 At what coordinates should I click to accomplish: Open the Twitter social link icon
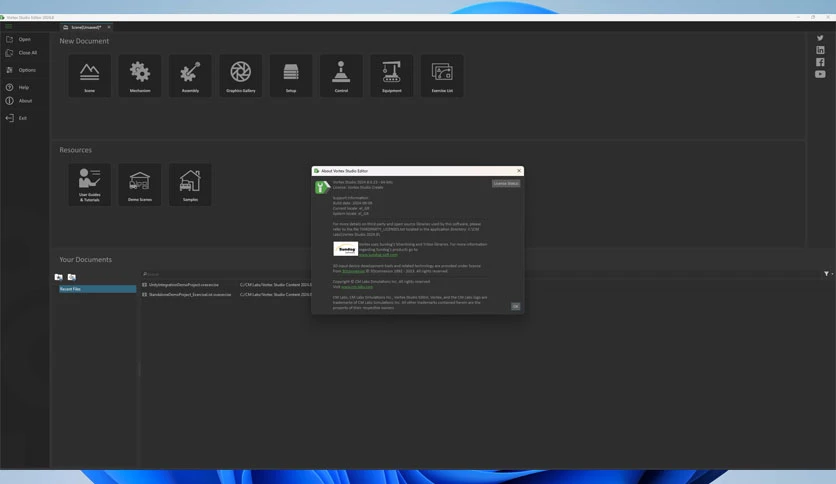(820, 38)
